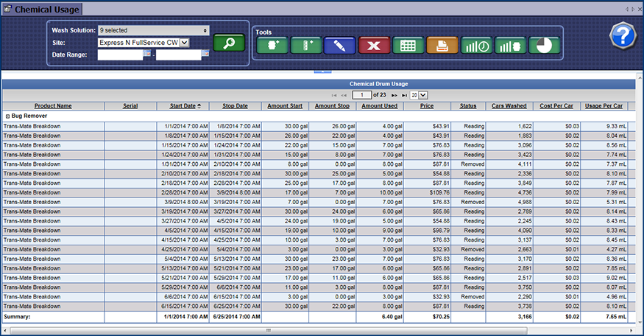644x336 pixels.
Task: Click the orange print icon
Action: click(442, 46)
